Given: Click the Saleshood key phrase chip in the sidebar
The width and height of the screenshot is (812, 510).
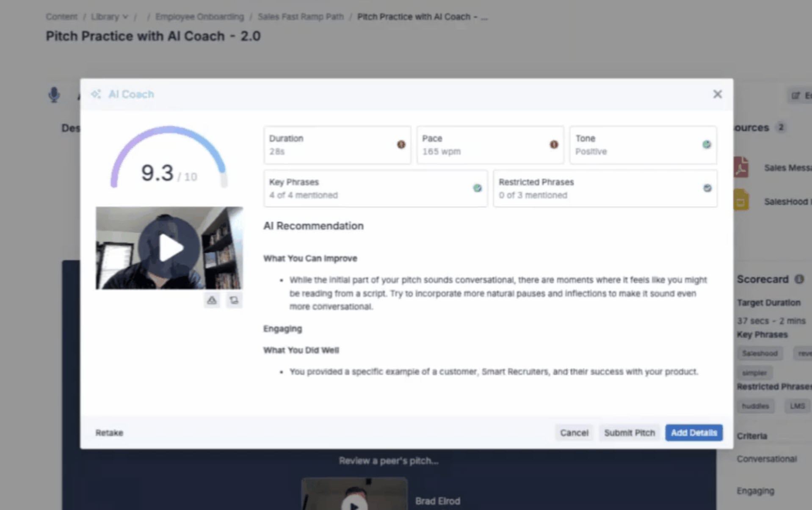Looking at the screenshot, I should (760, 353).
